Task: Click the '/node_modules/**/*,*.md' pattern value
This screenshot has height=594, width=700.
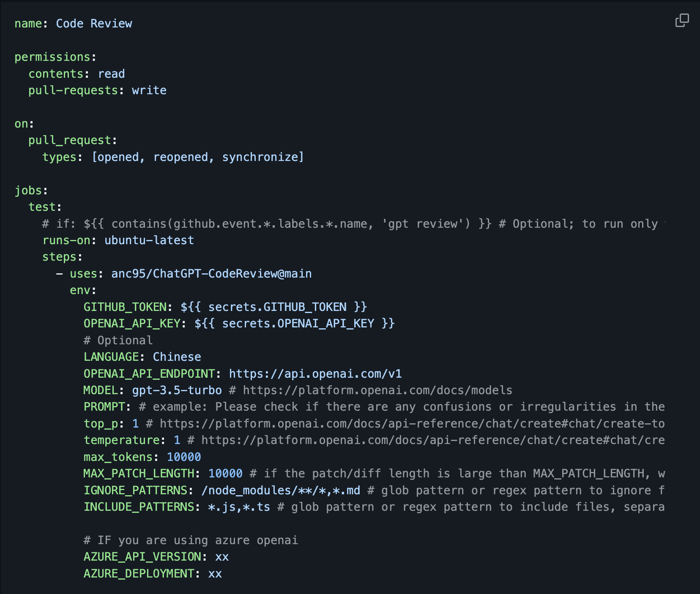Action: point(281,490)
